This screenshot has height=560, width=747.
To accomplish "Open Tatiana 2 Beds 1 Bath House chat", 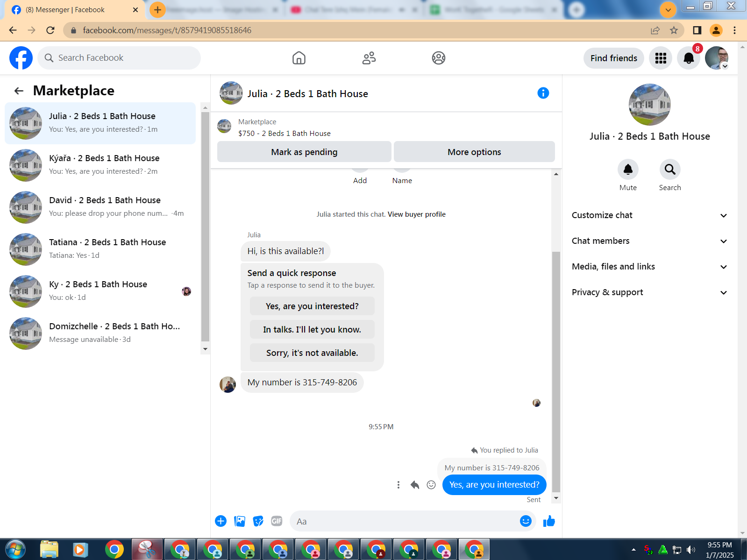I will (x=100, y=249).
